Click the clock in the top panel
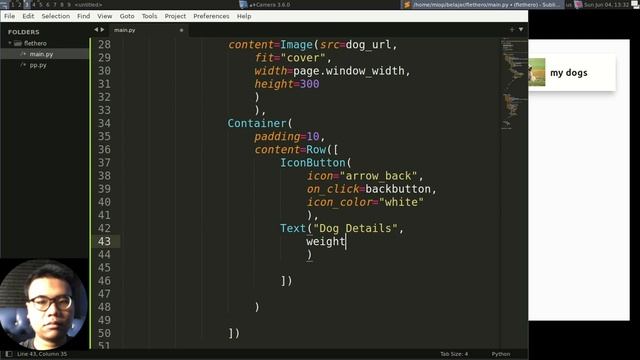Image resolution: width=640 pixels, height=360 pixels. 606,5
